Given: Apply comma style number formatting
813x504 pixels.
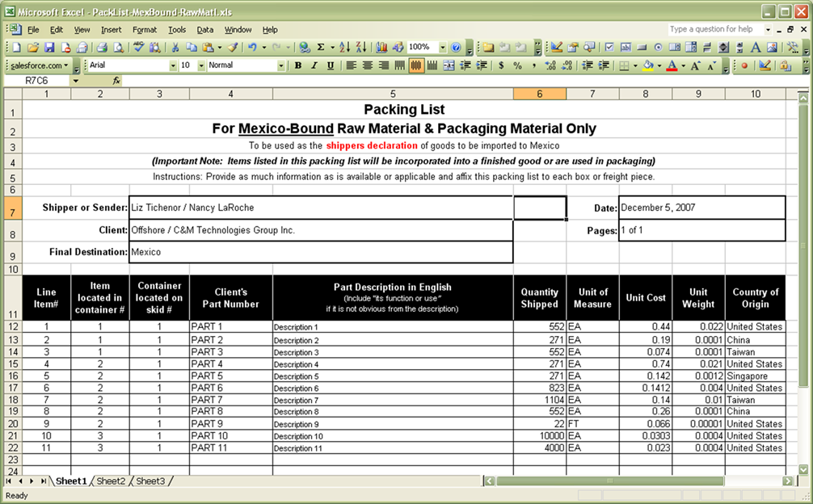Looking at the screenshot, I should tap(533, 65).
